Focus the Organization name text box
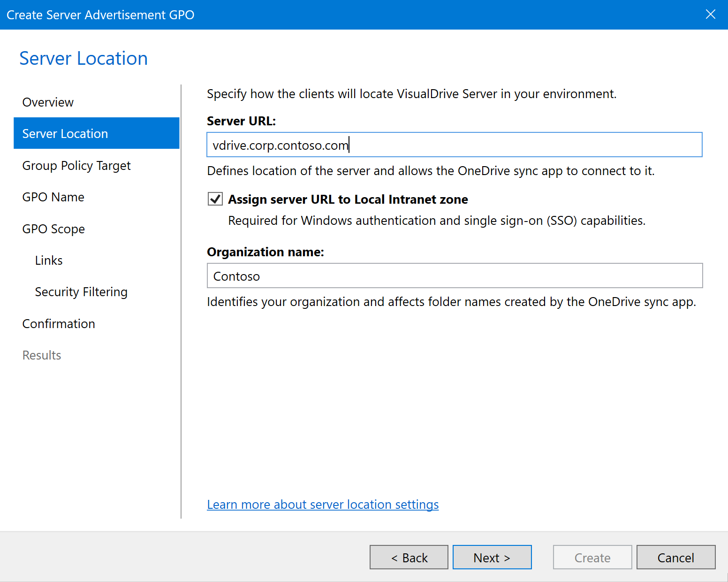This screenshot has height=582, width=728. (x=454, y=276)
